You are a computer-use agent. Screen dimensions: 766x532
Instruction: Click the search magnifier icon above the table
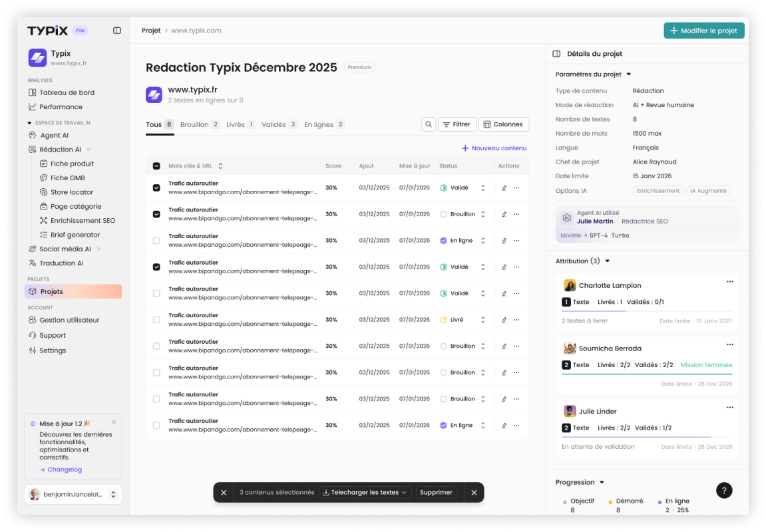429,124
